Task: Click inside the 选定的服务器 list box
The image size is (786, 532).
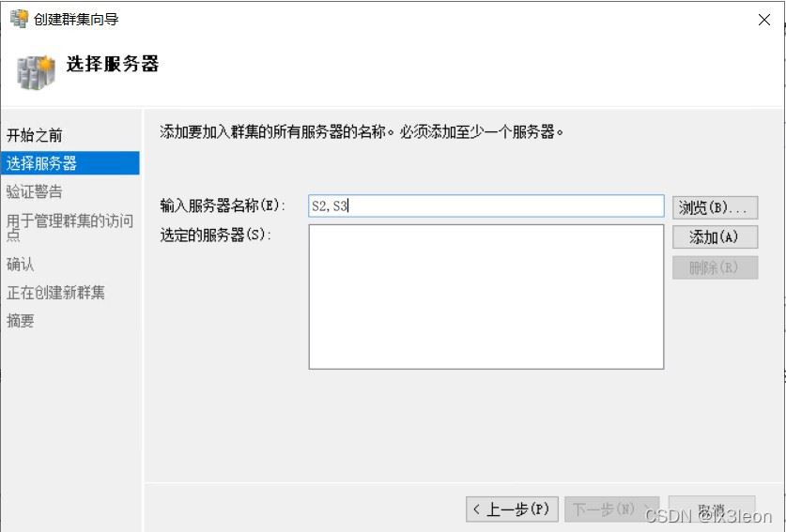Action: pos(486,297)
